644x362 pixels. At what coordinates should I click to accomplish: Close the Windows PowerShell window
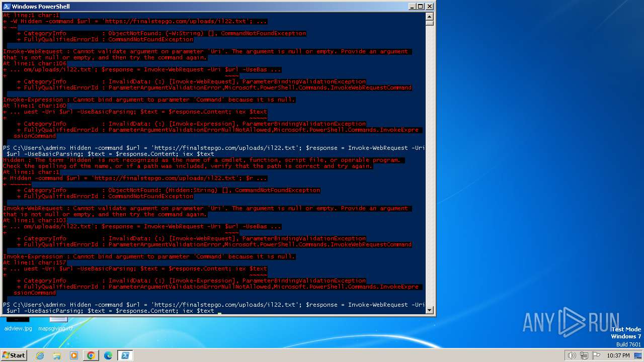429,7
